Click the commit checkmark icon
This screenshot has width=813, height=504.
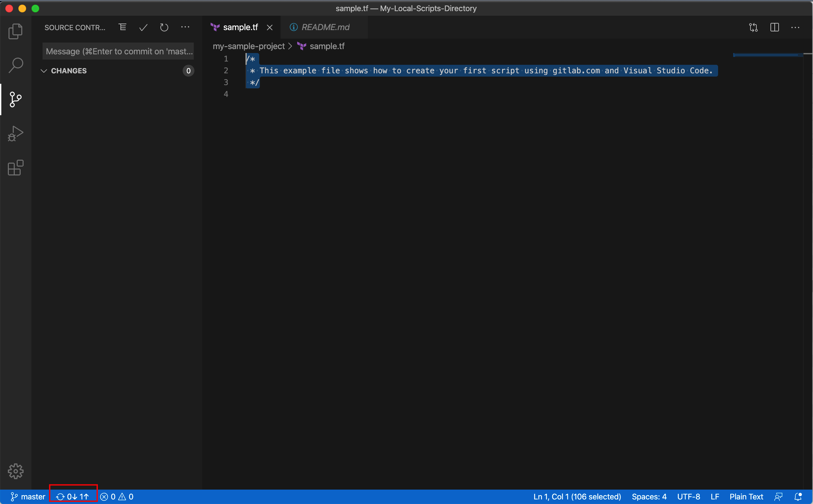pyautogui.click(x=143, y=27)
